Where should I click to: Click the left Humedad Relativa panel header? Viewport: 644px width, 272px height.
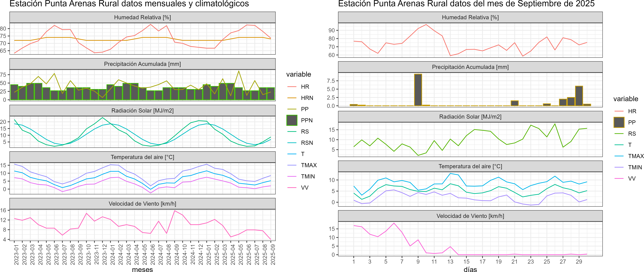pyautogui.click(x=142, y=17)
